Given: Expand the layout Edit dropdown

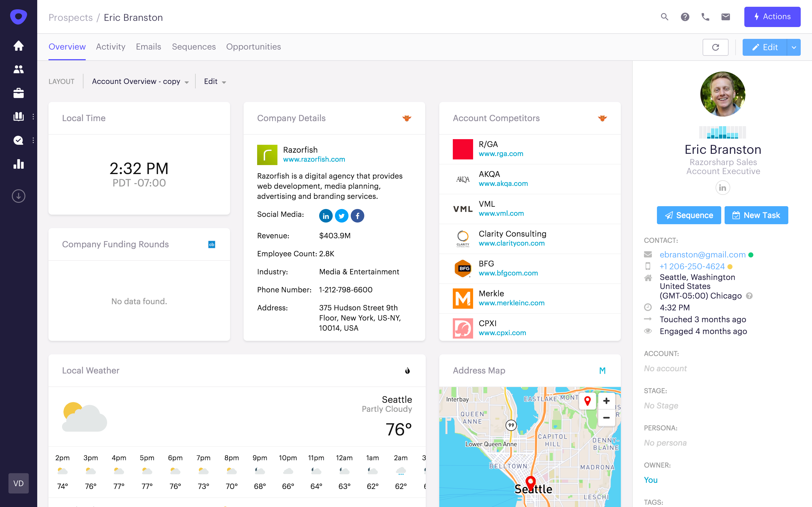Looking at the screenshot, I should click(x=215, y=81).
